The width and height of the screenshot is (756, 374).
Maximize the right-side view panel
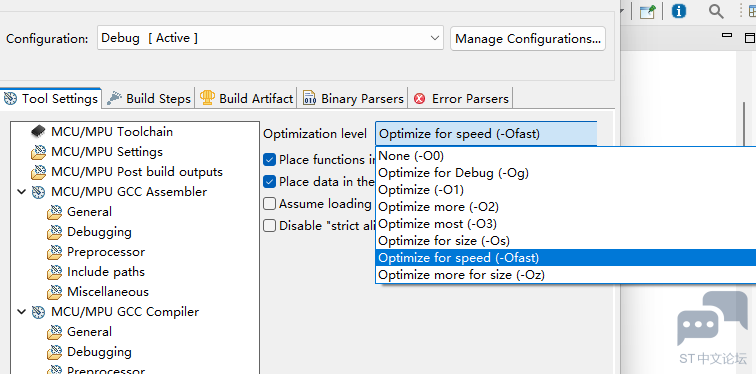pyautogui.click(x=750, y=38)
